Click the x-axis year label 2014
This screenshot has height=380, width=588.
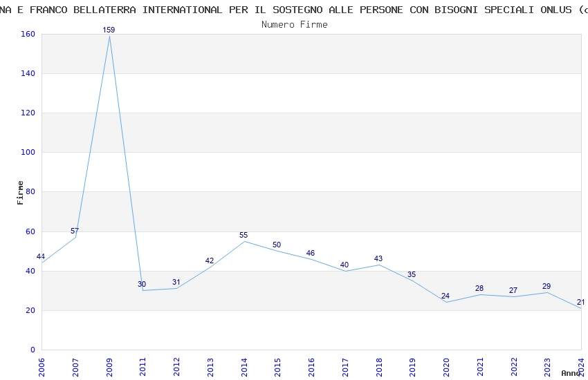(244, 367)
